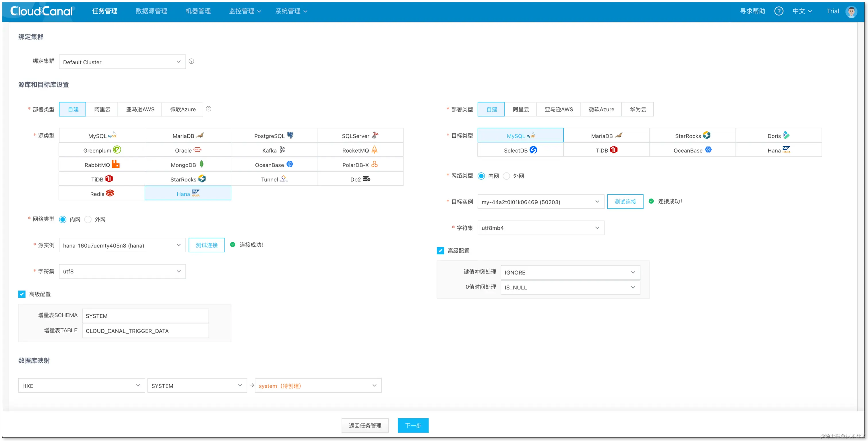
Task: Click target 测试连接 button
Action: (625, 202)
